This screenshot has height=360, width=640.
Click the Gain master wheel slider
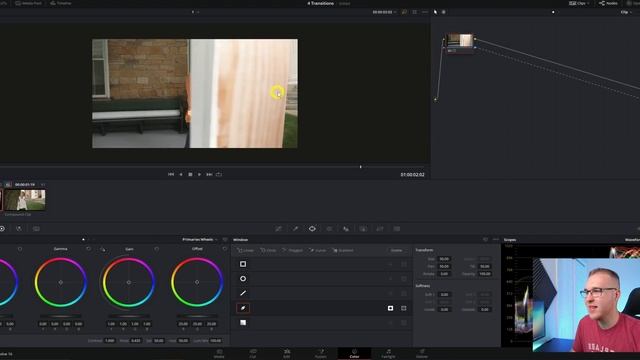pos(129,316)
